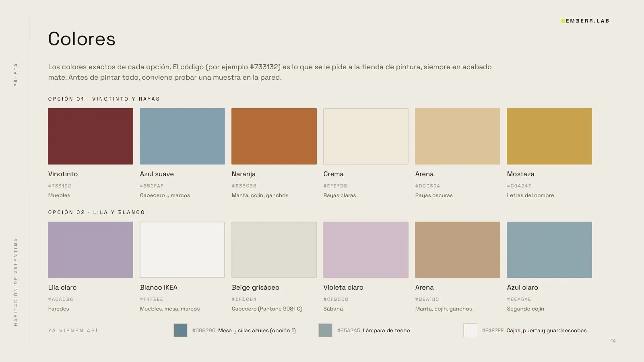Click 'Cabecero (Pantone 9081 C)' text
Screen dimensions: 644x362
tap(267, 309)
